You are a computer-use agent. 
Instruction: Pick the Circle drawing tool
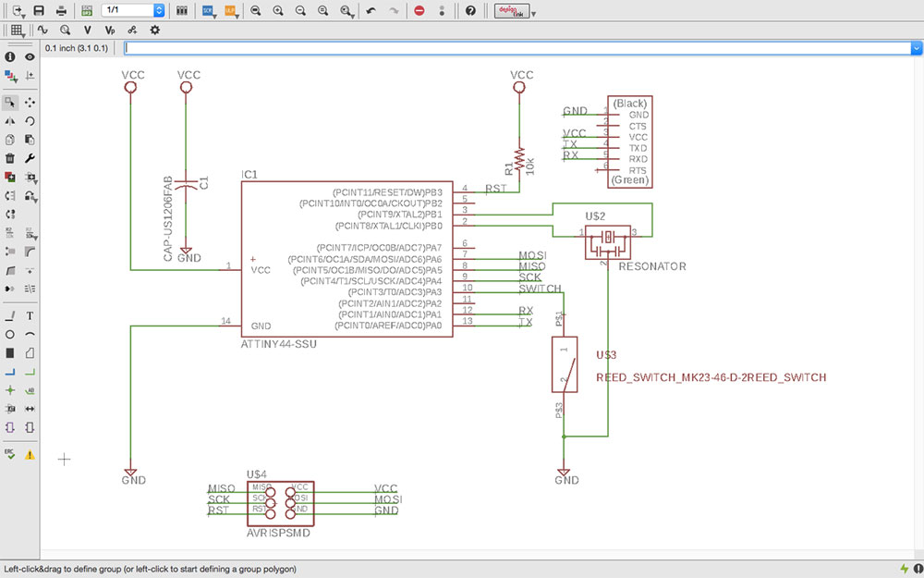coord(10,335)
